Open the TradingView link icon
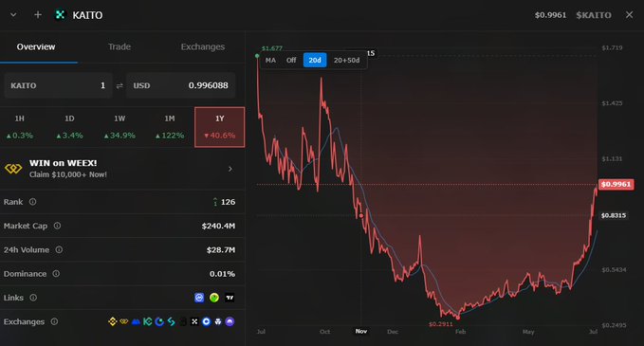The image size is (644, 346). (x=230, y=298)
